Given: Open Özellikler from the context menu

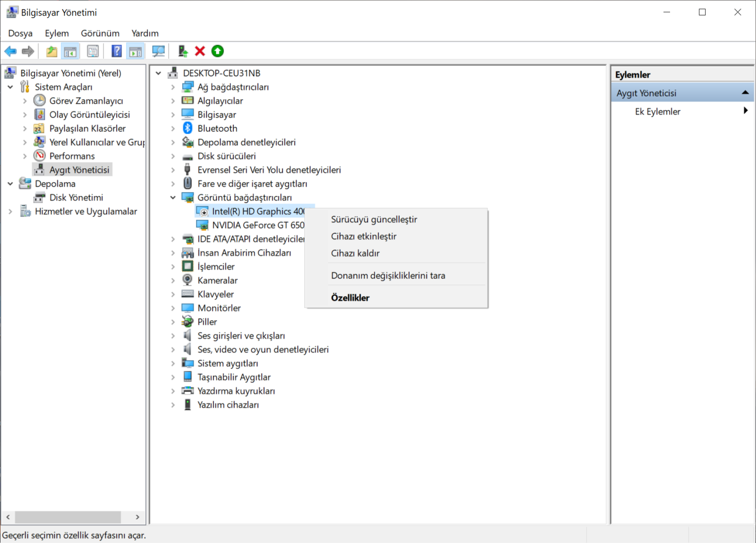Looking at the screenshot, I should click(397, 298).
